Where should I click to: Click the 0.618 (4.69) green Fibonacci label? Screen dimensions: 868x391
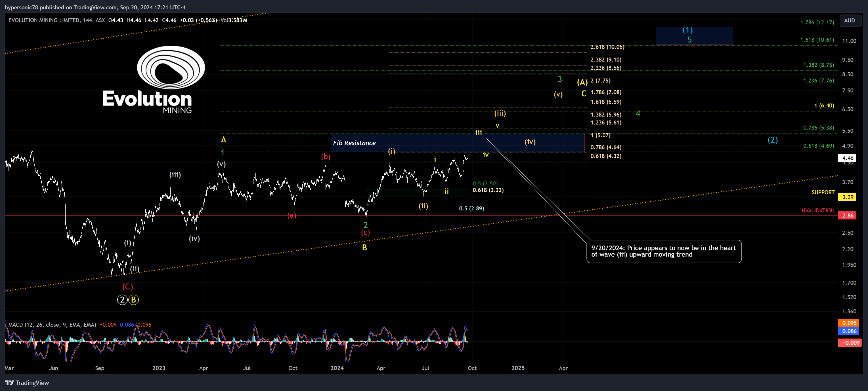coord(818,146)
